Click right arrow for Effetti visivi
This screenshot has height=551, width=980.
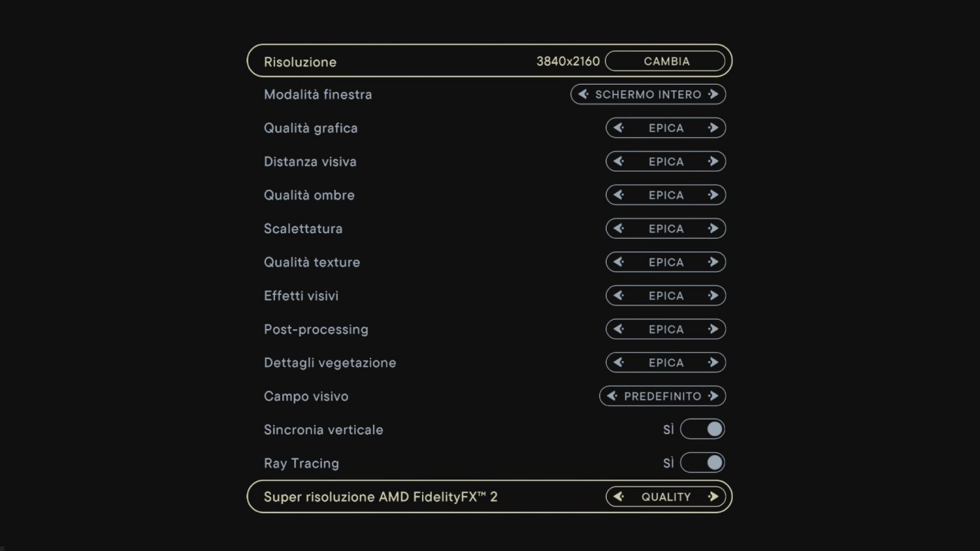coord(713,295)
